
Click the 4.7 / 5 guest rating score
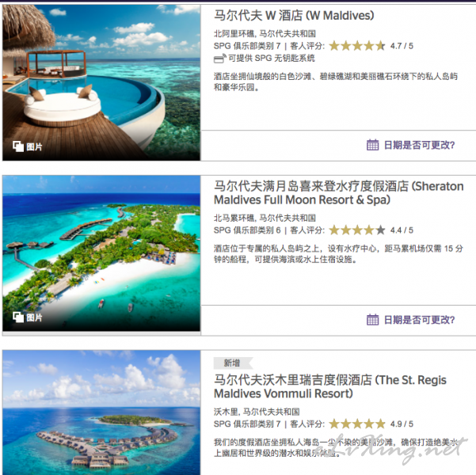click(402, 46)
